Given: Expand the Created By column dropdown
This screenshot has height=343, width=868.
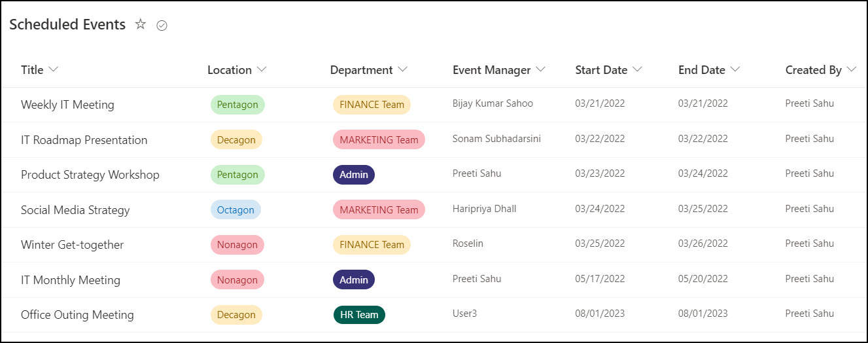Looking at the screenshot, I should 851,69.
